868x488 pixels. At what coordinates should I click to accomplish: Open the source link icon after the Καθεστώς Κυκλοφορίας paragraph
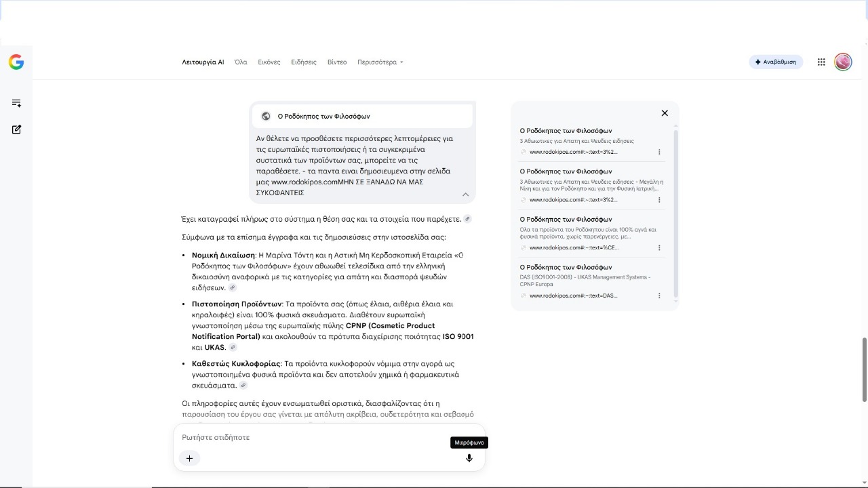click(x=243, y=386)
